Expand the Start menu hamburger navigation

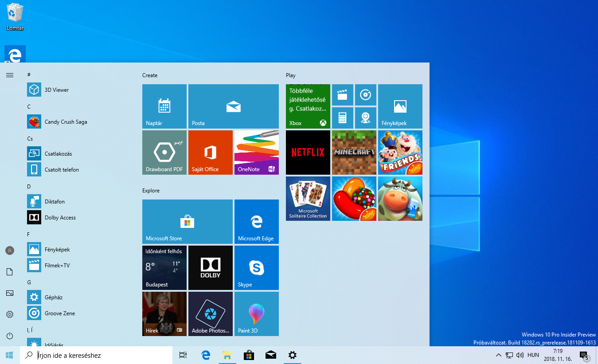10,75
